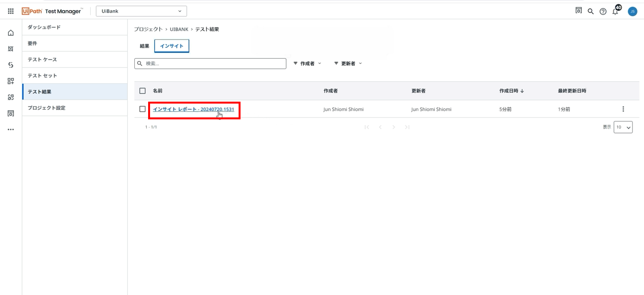644x295 pixels.
Task: Click UIBANK breadcrumb link
Action: click(x=179, y=29)
